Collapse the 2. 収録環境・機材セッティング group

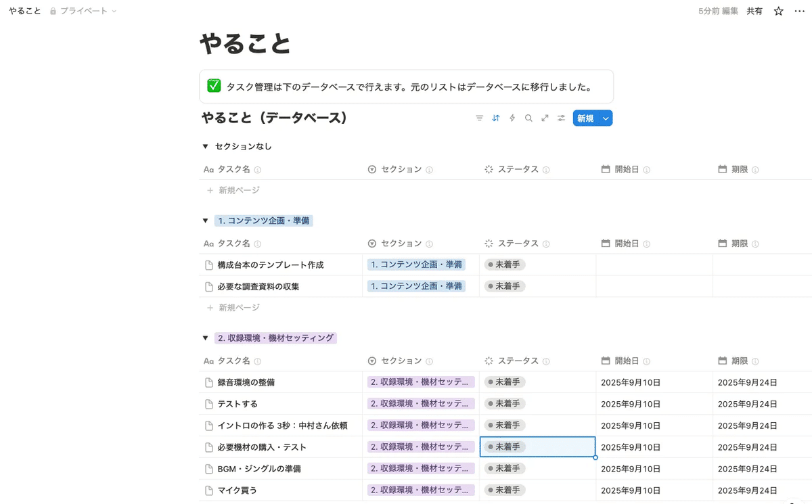(205, 338)
